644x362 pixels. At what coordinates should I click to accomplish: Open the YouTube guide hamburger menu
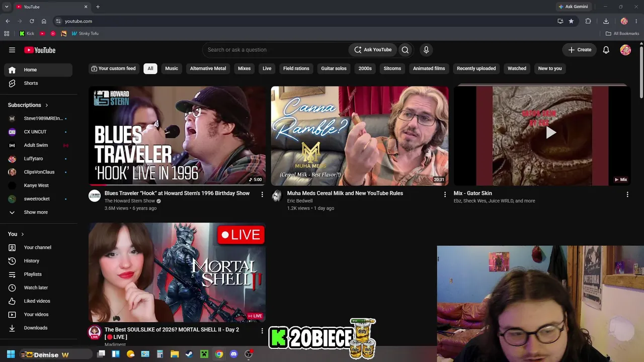click(12, 50)
